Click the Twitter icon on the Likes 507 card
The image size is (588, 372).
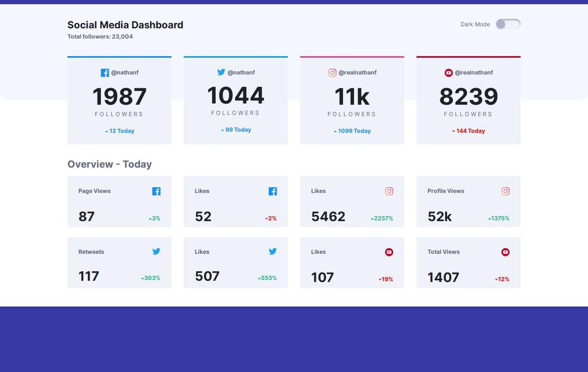point(273,252)
